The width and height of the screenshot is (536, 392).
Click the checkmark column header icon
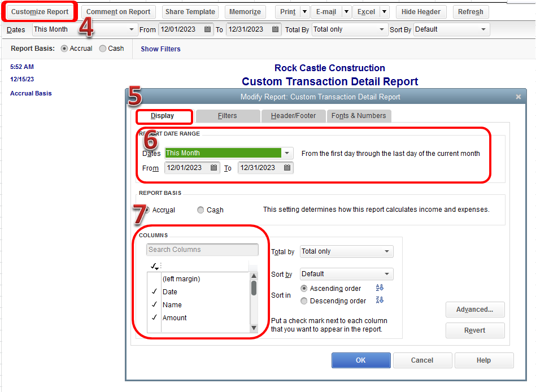pyautogui.click(x=155, y=265)
